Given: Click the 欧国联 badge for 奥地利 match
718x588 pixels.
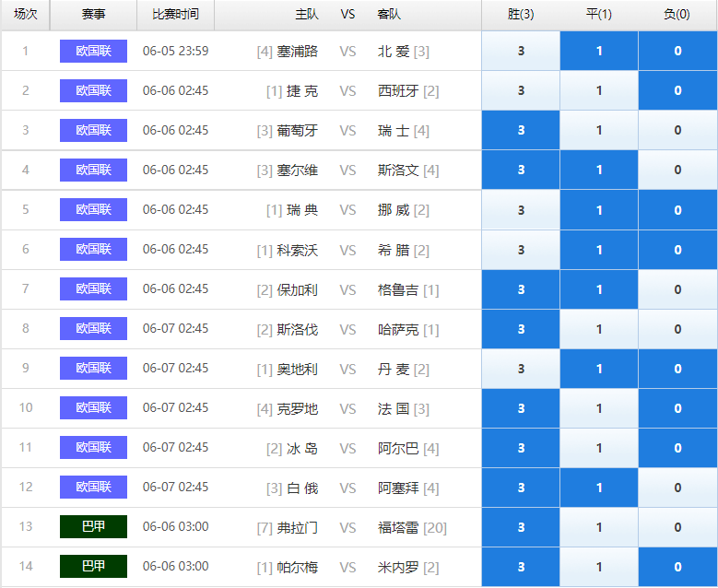Looking at the screenshot, I should [93, 368].
